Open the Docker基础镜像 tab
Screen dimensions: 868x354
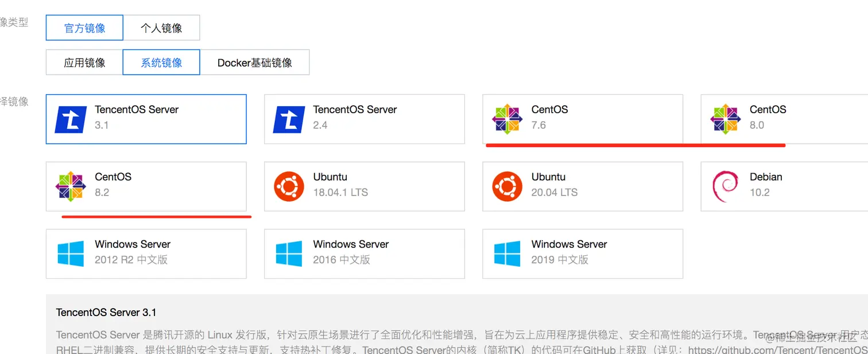pos(255,62)
